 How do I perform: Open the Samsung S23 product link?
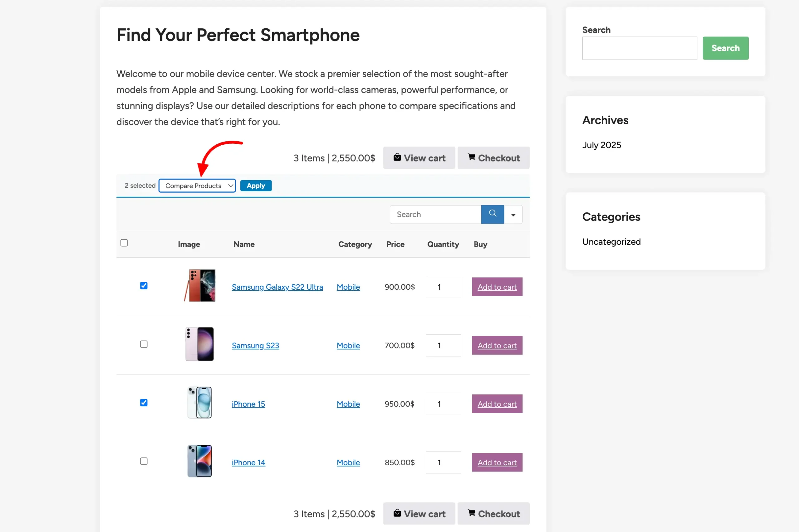point(255,346)
